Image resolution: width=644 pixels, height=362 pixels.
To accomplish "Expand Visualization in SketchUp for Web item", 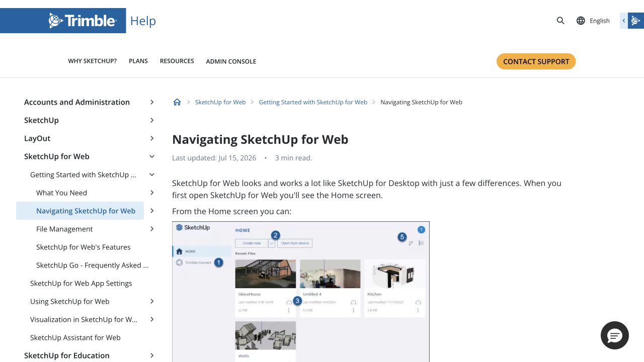I will pos(152,319).
